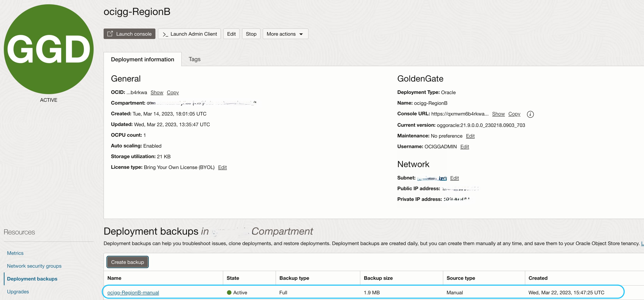Image resolution: width=644 pixels, height=300 pixels.
Task: Click the Create backup button
Action: (x=128, y=262)
